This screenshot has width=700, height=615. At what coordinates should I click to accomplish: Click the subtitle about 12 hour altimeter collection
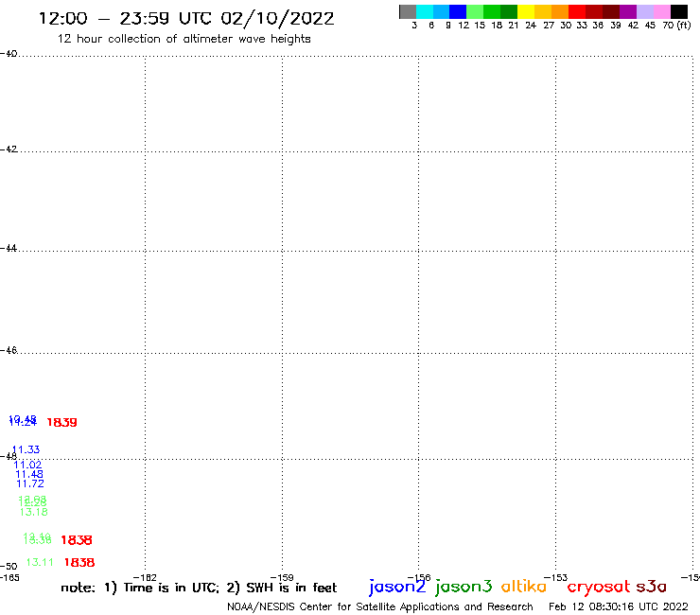[x=184, y=39]
